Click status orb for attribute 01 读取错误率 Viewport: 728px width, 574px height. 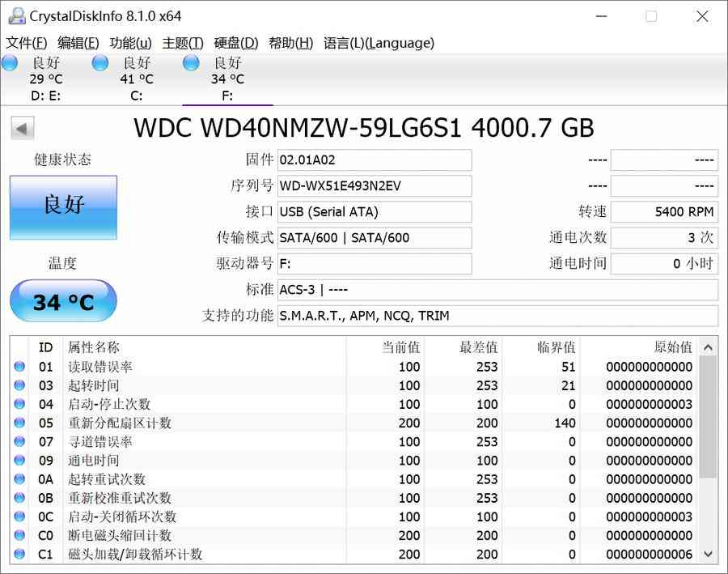point(19,367)
